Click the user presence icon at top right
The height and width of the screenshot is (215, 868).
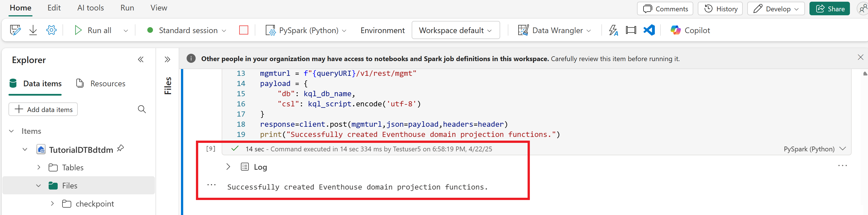[863, 9]
